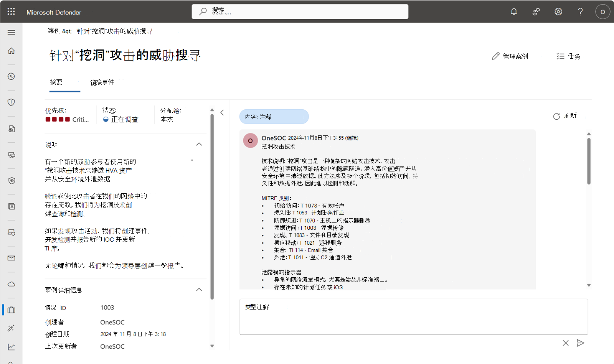The width and height of the screenshot is (614, 364).
Task: Open the notifications bell
Action: 513,12
